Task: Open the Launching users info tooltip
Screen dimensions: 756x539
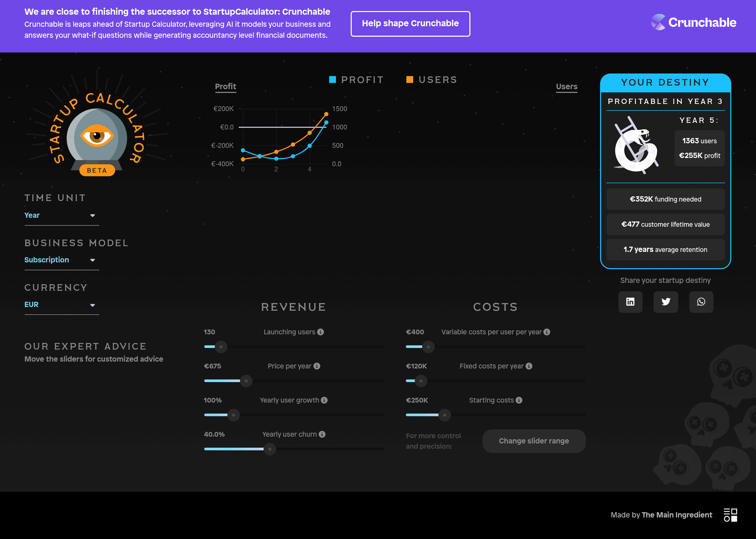Action: pyautogui.click(x=321, y=332)
